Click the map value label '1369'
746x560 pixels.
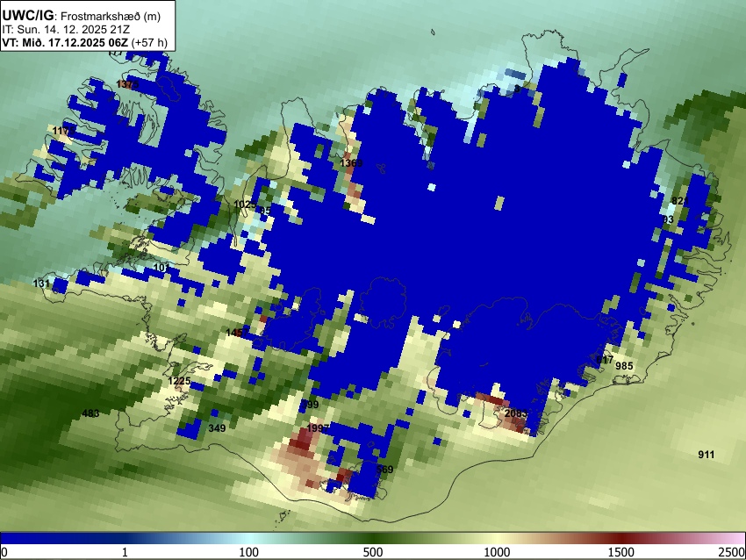pyautogui.click(x=351, y=163)
